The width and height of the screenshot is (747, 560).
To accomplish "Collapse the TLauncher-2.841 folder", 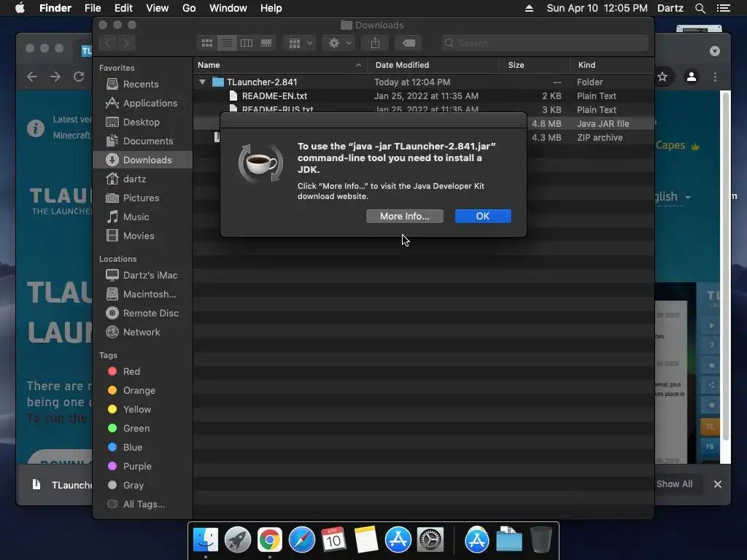I will [202, 82].
